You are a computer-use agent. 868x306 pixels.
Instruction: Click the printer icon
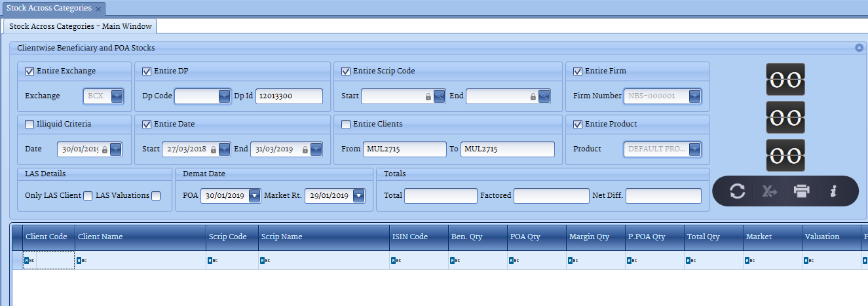(x=801, y=191)
